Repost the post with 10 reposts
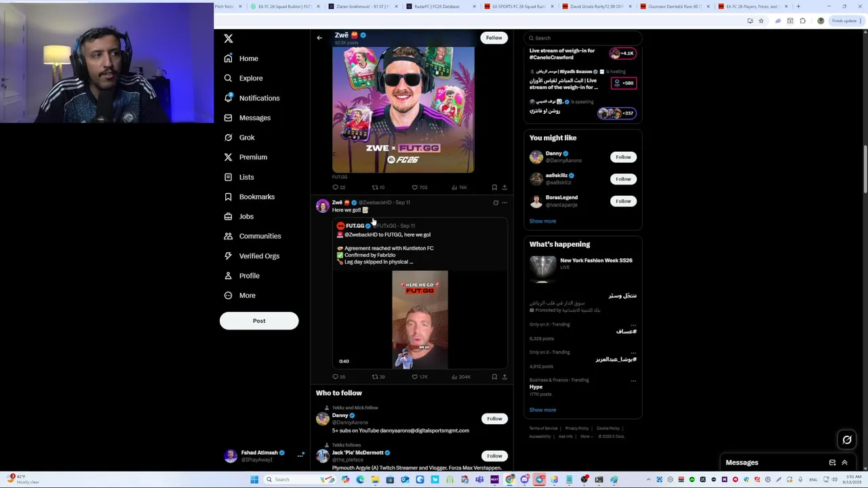This screenshot has height=488, width=868. point(378,187)
